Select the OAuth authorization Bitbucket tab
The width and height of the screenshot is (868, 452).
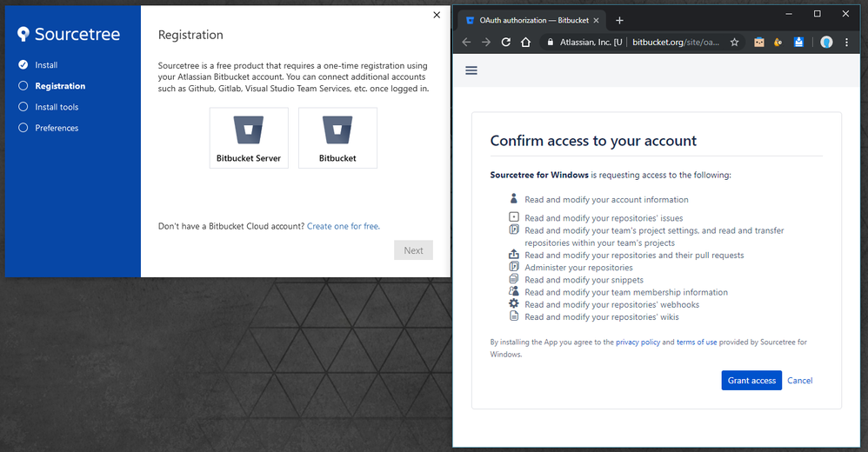tap(531, 21)
